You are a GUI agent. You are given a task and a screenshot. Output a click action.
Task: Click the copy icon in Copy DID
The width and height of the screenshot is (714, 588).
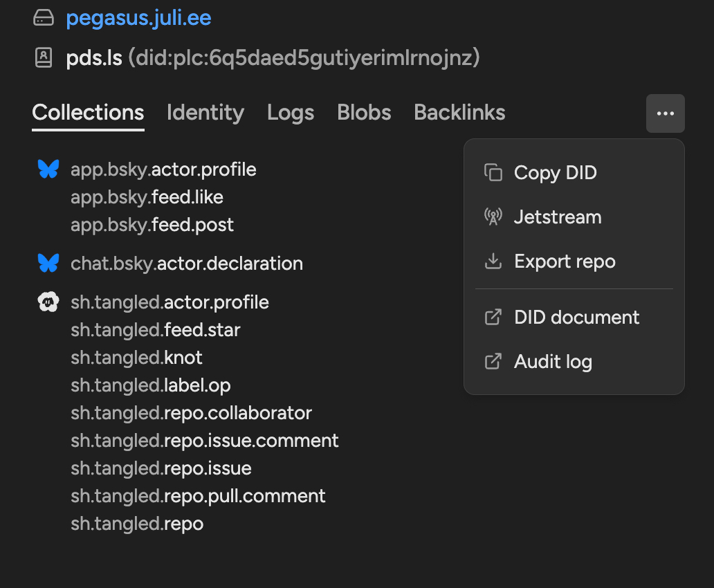point(493,173)
